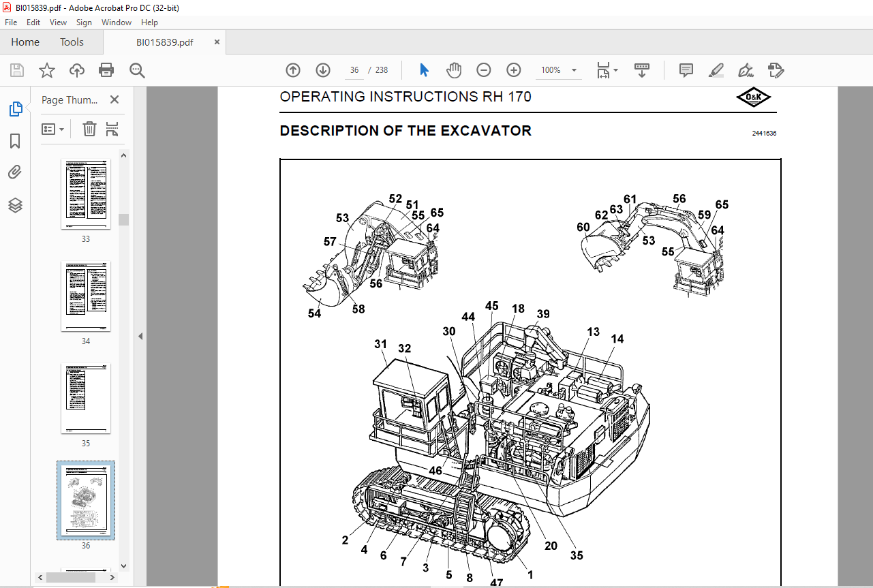Select page 34 thumbnail

pos(86,297)
